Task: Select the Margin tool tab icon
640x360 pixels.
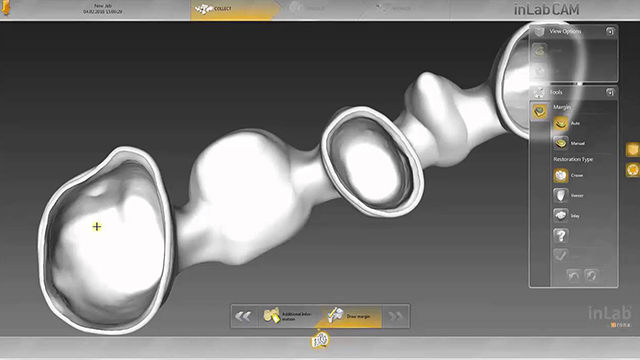Action: click(540, 111)
